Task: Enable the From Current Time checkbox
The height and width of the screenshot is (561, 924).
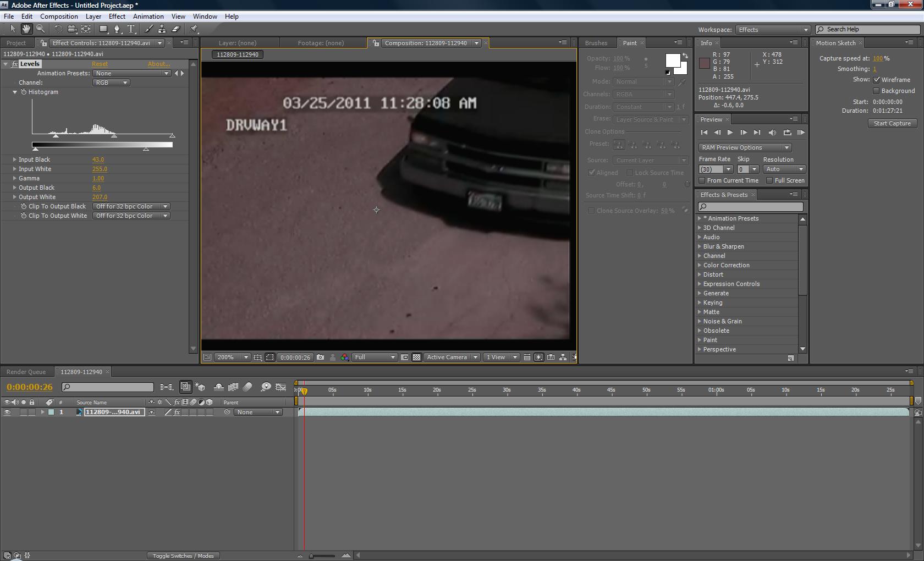Action: (x=702, y=180)
